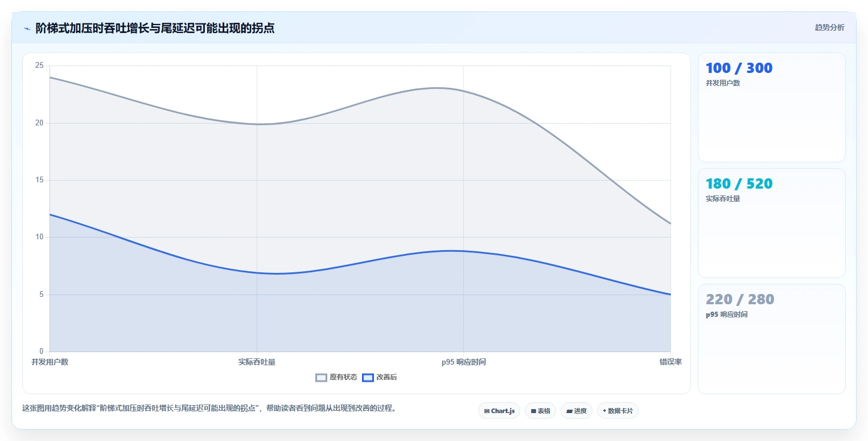This screenshot has width=868, height=441.
Task: Click the diamond icon in 数据卡片 chip
Action: coord(604,411)
